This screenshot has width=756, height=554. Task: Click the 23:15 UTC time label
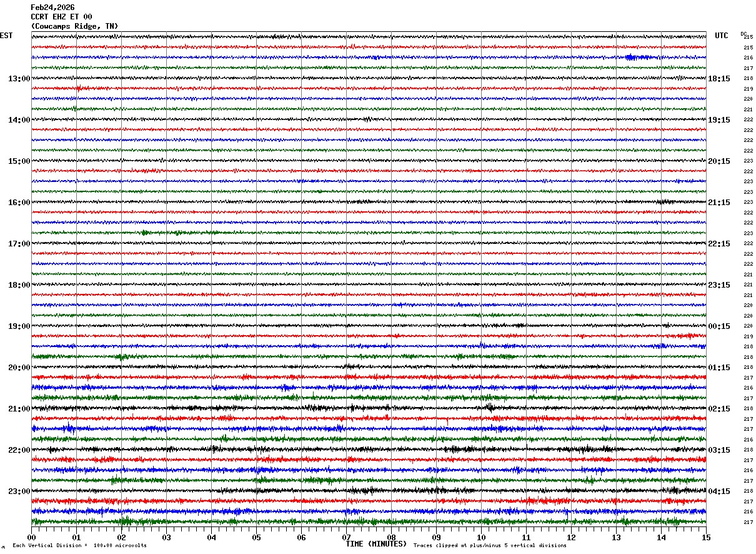[x=719, y=285]
